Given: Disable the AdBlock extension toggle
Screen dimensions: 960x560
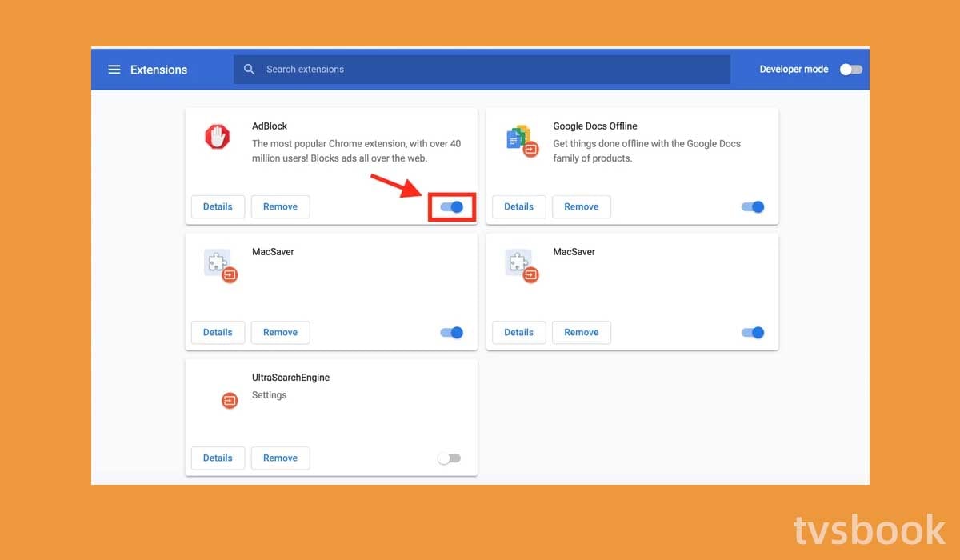Looking at the screenshot, I should coord(452,206).
